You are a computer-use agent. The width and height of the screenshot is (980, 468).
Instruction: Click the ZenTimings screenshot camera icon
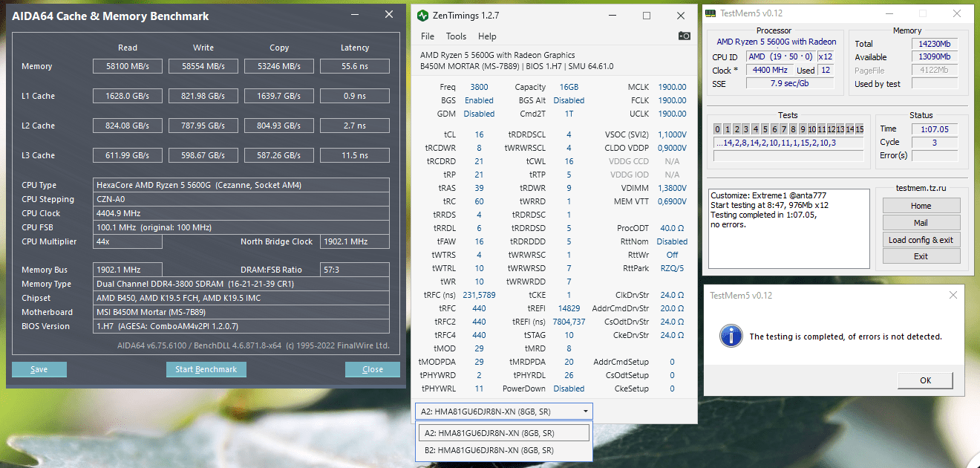684,36
